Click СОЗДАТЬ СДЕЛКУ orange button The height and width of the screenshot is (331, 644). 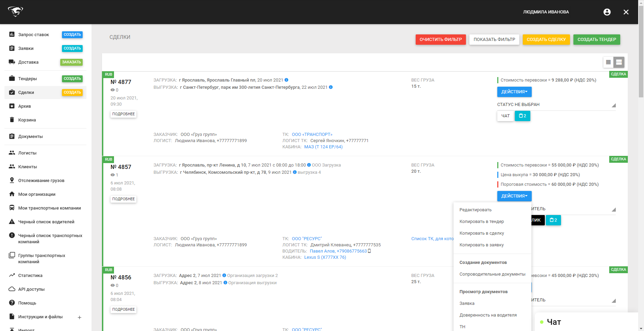(x=546, y=40)
